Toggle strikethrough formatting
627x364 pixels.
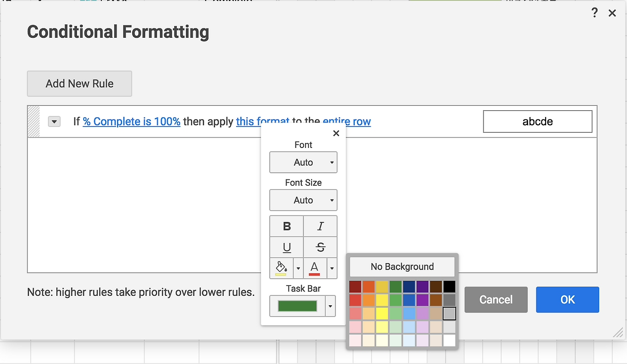click(320, 247)
